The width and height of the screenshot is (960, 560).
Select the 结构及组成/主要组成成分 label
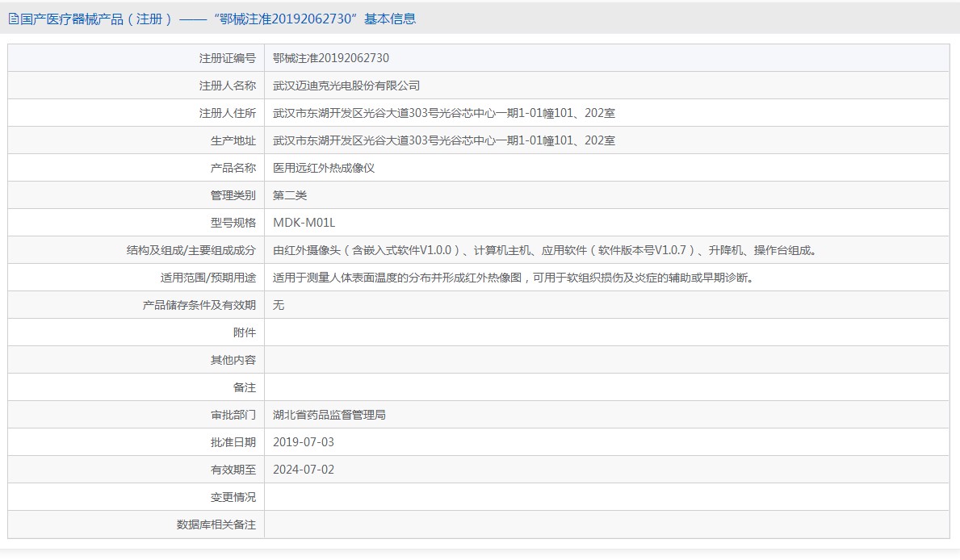coord(191,250)
